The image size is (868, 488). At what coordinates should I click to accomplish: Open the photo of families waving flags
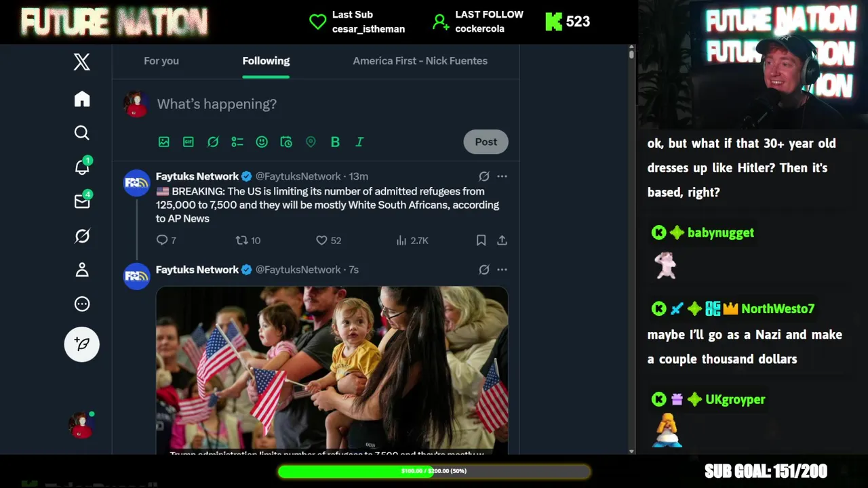(332, 369)
